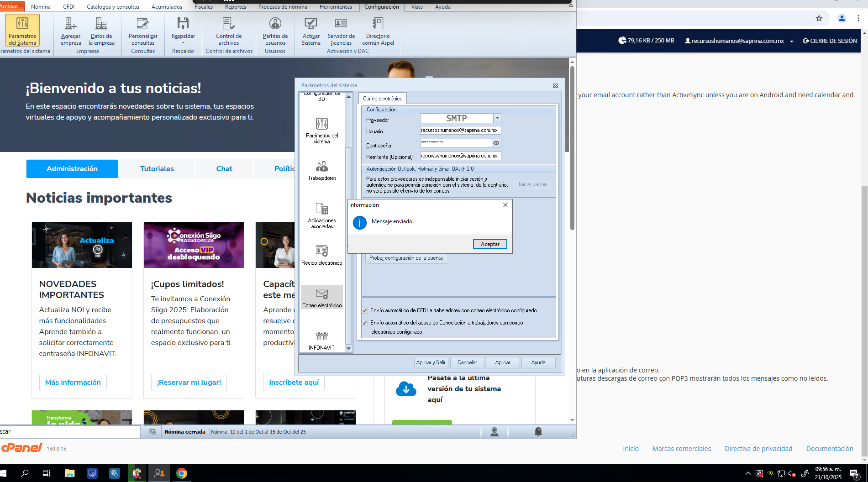Open the recursoshumanos account dropdown in cPanel
Image resolution: width=868 pixels, height=482 pixels.
(791, 41)
